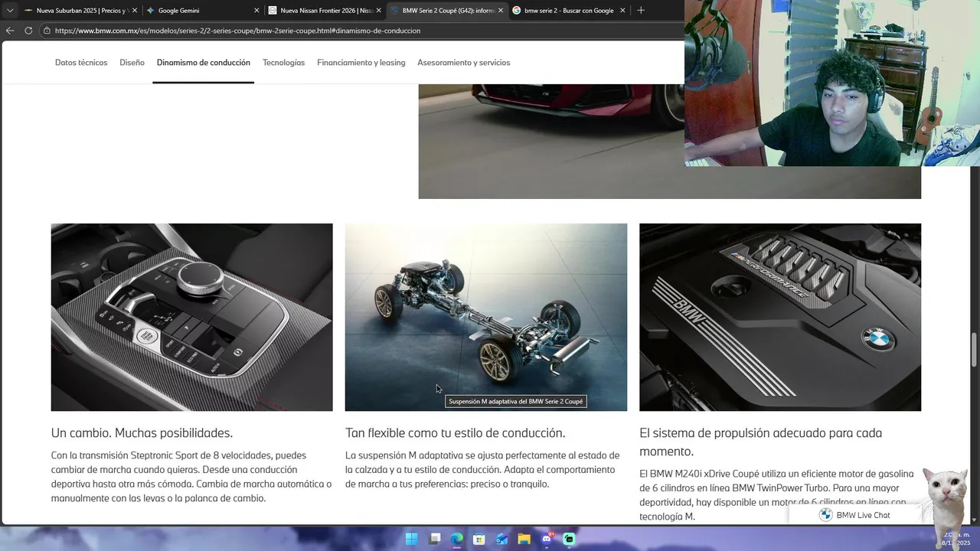980x551 pixels.
Task: Click the site info icon in address bar
Action: 47,31
